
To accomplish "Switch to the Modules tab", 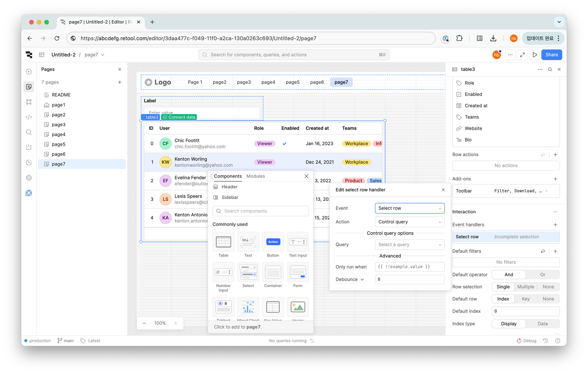I will coord(255,176).
